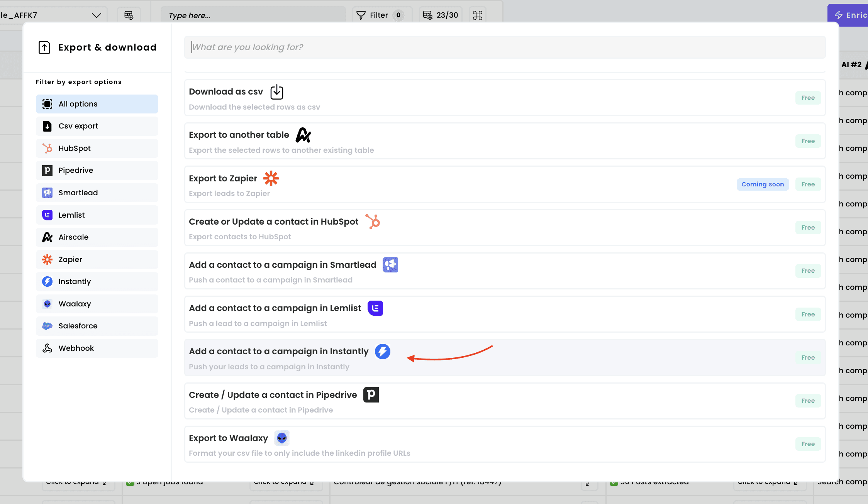
Task: Click the What are you looking for search field
Action: pyautogui.click(x=504, y=47)
